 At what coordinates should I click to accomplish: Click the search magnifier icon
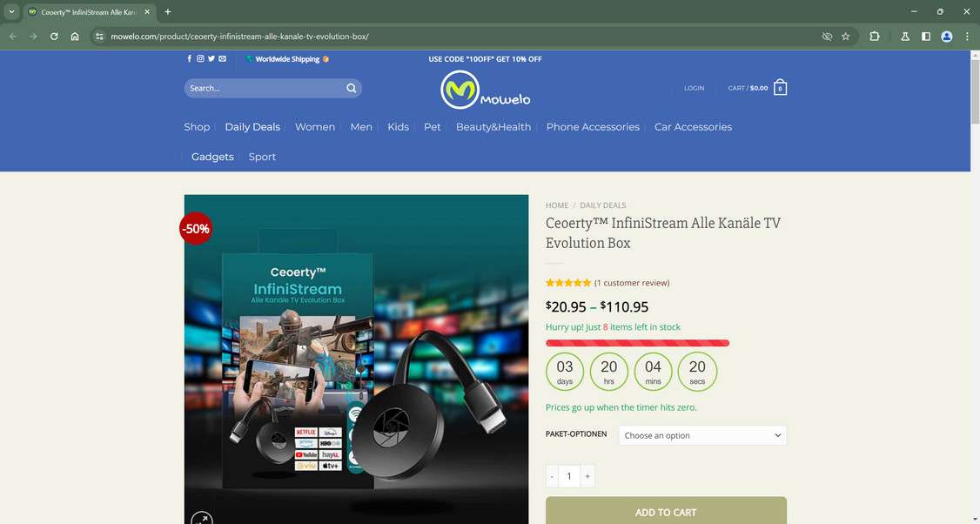pyautogui.click(x=351, y=88)
